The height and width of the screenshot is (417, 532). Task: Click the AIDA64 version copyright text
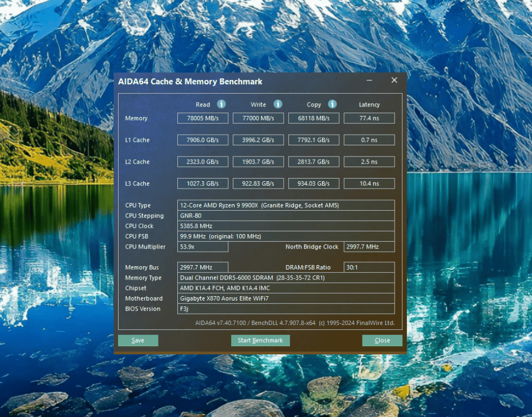(x=295, y=323)
